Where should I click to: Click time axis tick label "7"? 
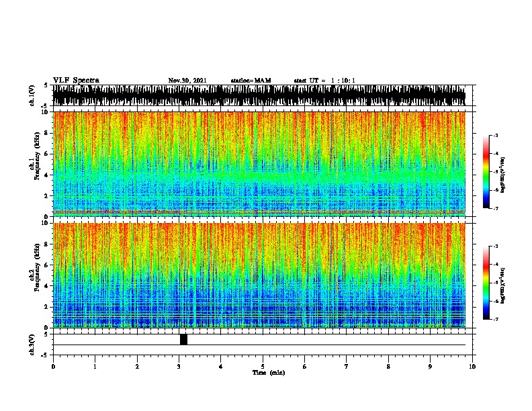click(x=347, y=367)
